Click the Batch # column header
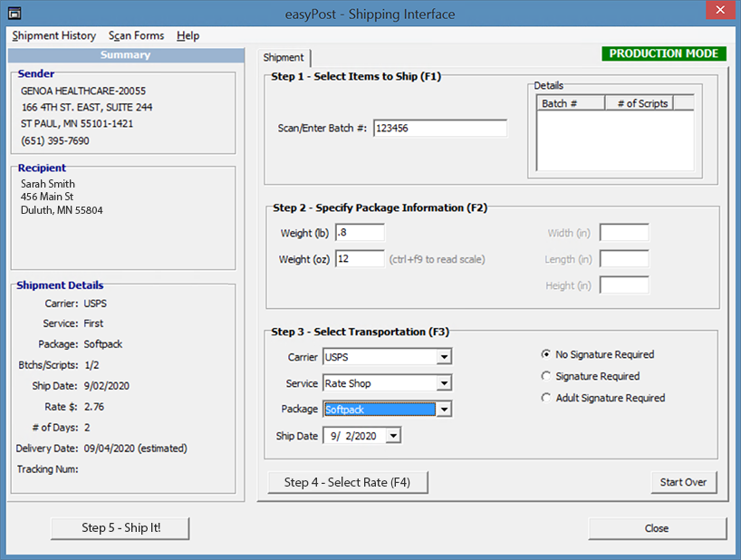 coord(570,103)
